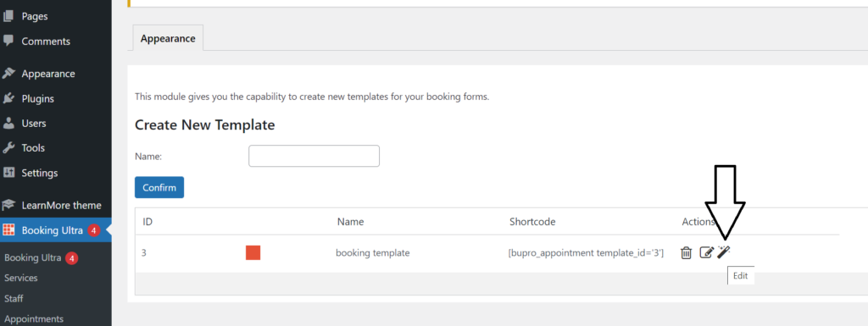Click the Create New Template heading
The width and height of the screenshot is (868, 326).
pyautogui.click(x=205, y=124)
